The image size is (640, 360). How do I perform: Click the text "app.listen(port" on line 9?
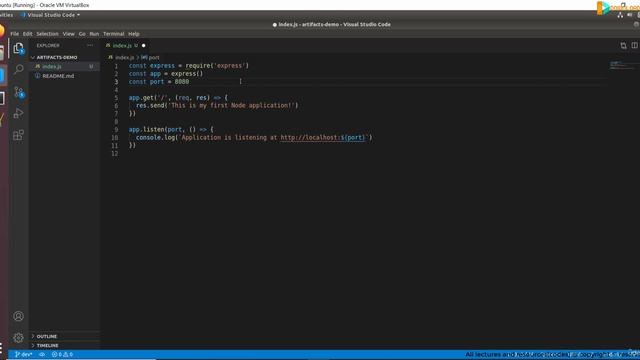coord(155,129)
